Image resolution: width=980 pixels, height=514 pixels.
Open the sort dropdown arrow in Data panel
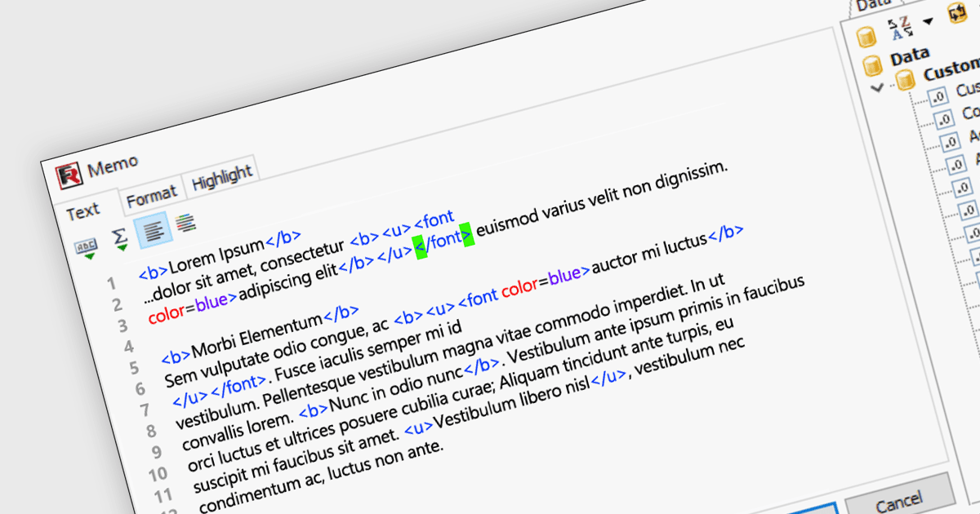coord(927,20)
